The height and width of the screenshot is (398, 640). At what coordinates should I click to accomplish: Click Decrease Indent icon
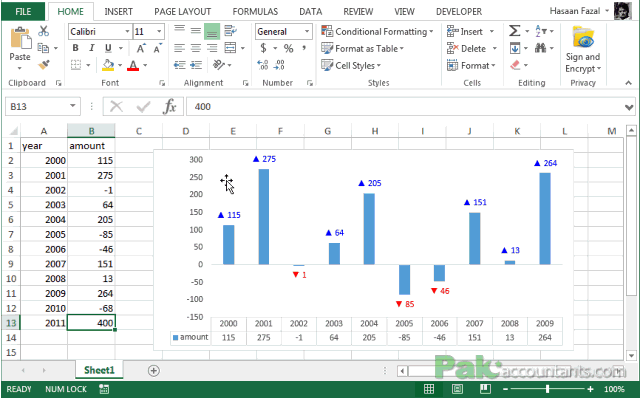coord(179,65)
